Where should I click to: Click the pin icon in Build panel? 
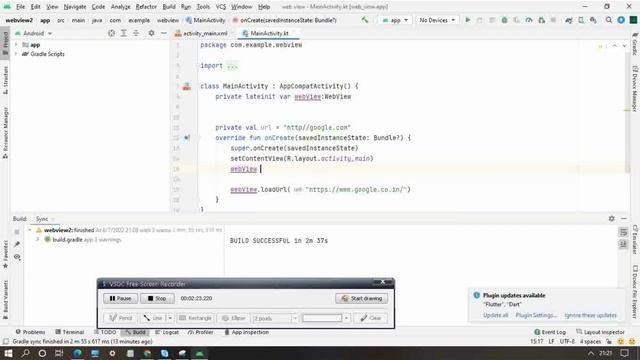click(17, 244)
